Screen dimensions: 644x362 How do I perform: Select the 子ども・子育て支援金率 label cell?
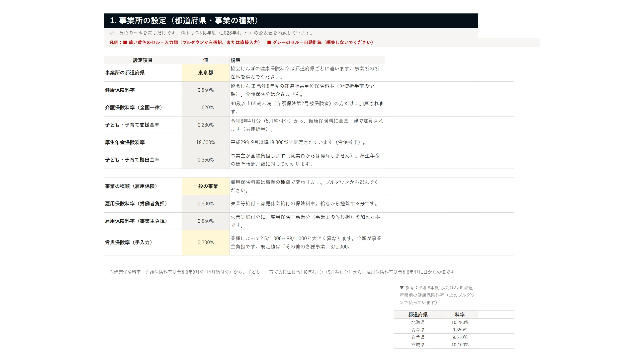pyautogui.click(x=143, y=125)
